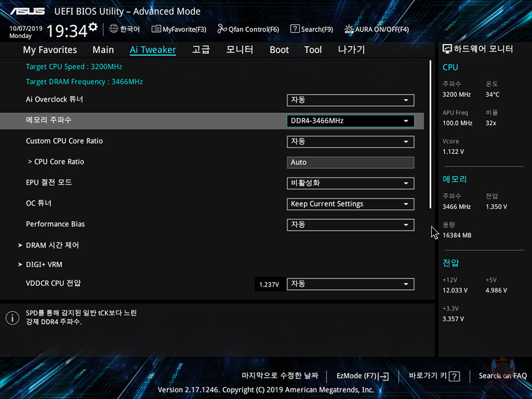This screenshot has height=399, width=532.
Task: Click 마지막으로 수정한 날짜 button
Action: coord(280,375)
